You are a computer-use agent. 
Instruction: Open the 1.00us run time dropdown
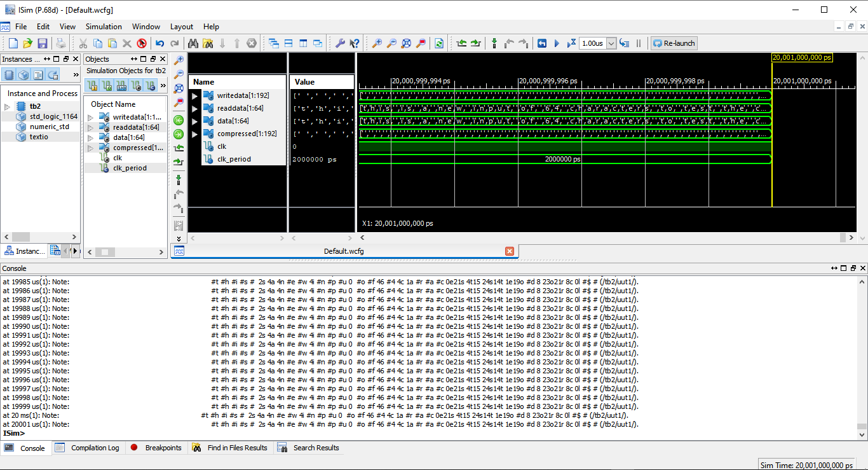pyautogui.click(x=611, y=43)
